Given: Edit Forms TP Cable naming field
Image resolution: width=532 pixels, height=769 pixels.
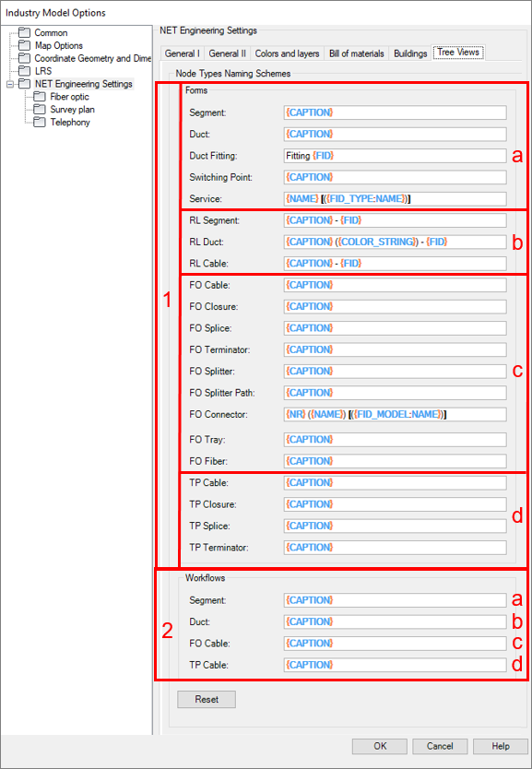Looking at the screenshot, I should (x=395, y=483).
